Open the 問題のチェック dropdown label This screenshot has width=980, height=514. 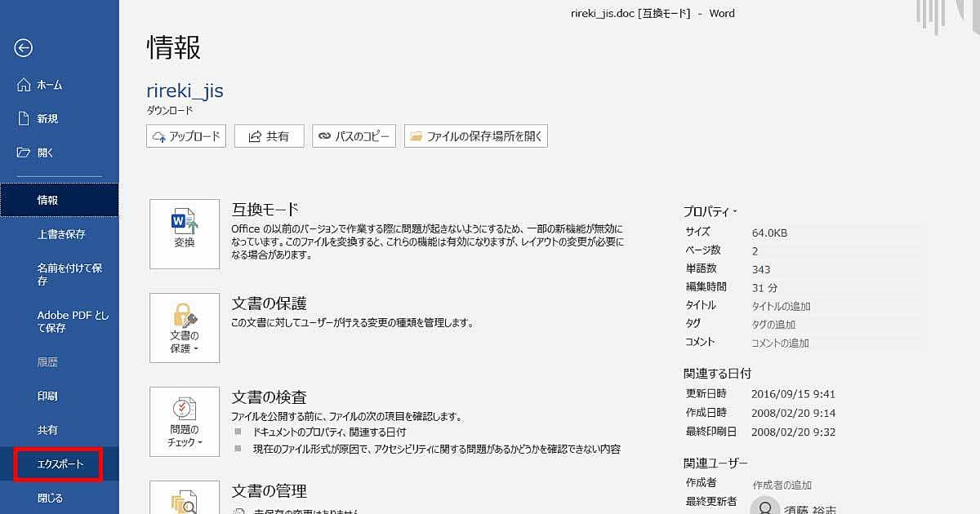tap(185, 436)
